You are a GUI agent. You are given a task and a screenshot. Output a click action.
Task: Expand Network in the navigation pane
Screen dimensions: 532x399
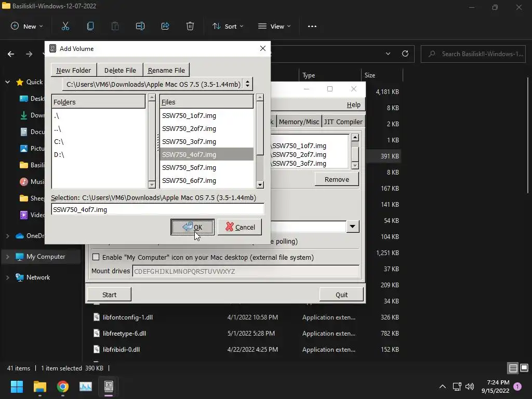[x=7, y=277]
